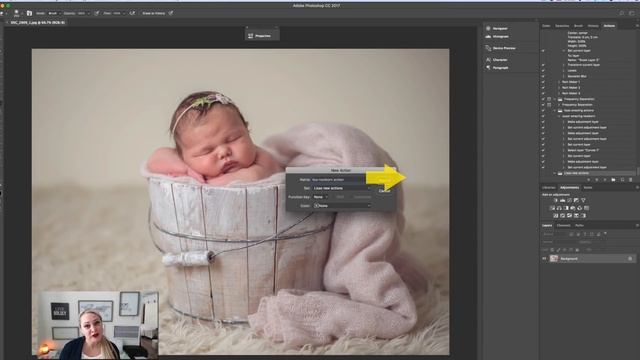Open the Histogram panel icon
Viewport: 640px width, 360px height.
pyautogui.click(x=488, y=37)
